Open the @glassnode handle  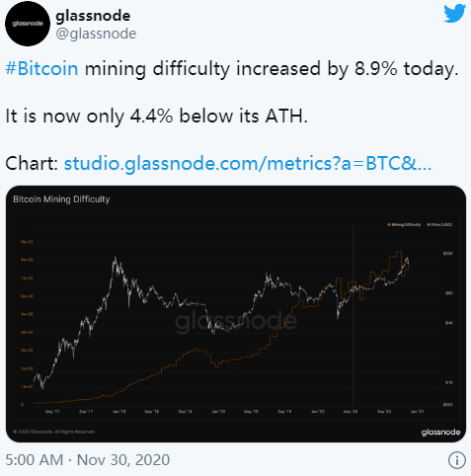pyautogui.click(x=96, y=34)
